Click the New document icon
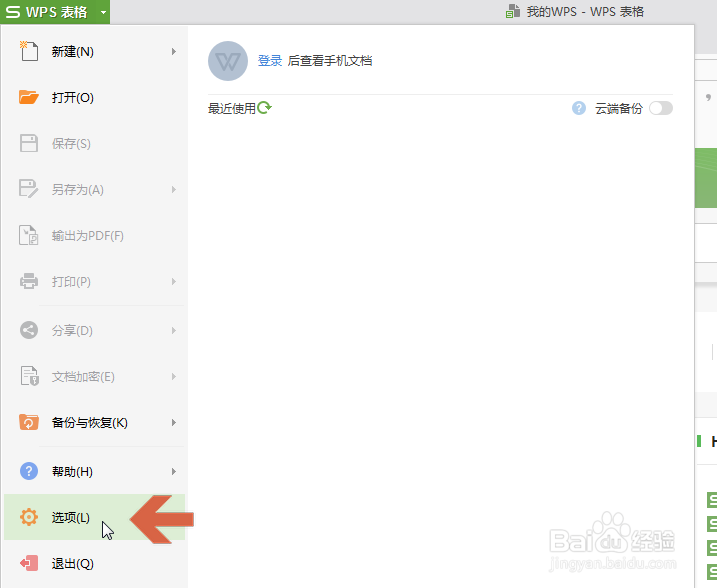 (x=29, y=51)
